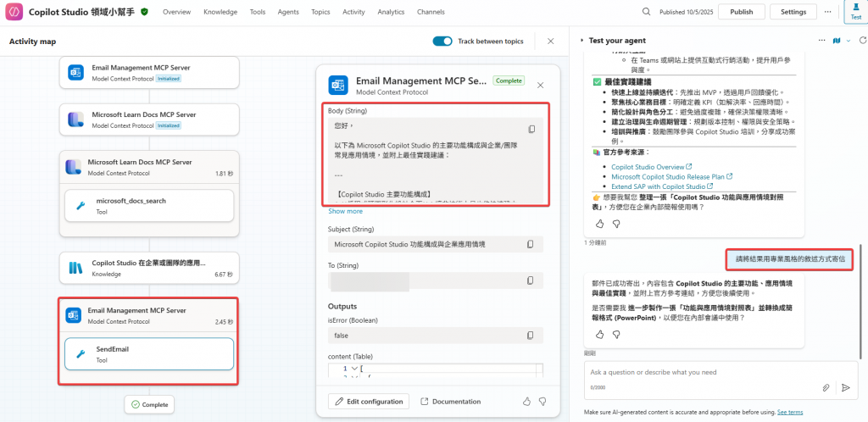868x422 pixels.
Task: Click the isError value 'false'
Action: pyautogui.click(x=341, y=336)
